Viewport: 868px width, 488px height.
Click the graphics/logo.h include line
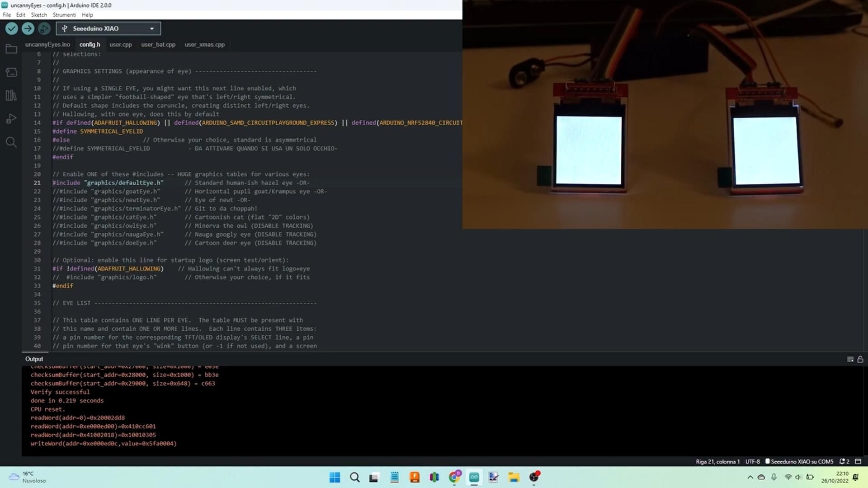pos(181,277)
